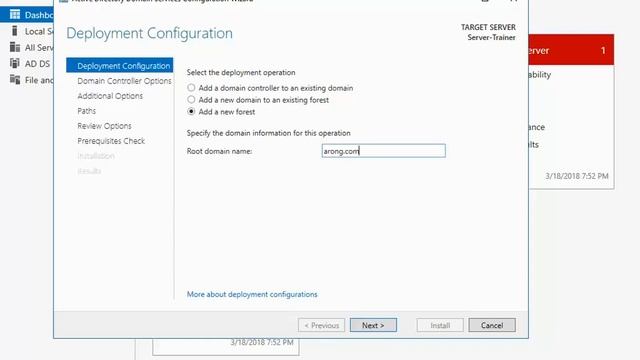Click the Local Server icon in the sidebar
The image size is (640, 360).
pyautogui.click(x=15, y=31)
